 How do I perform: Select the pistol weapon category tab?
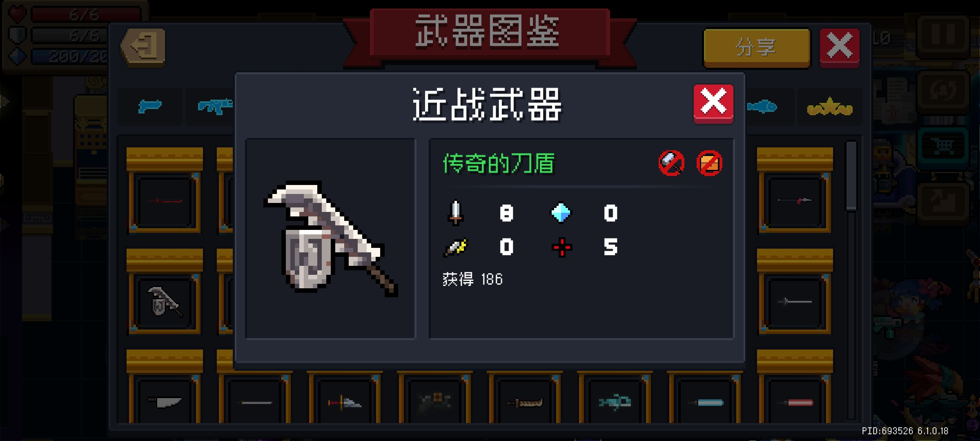tap(150, 106)
